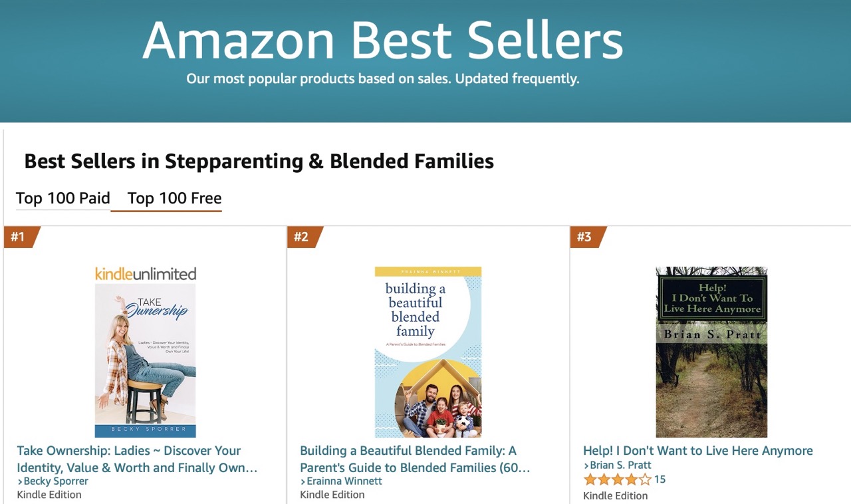Viewport: 851px width, 504px height.
Task: Open the 15 customer reviews count
Action: pos(660,479)
